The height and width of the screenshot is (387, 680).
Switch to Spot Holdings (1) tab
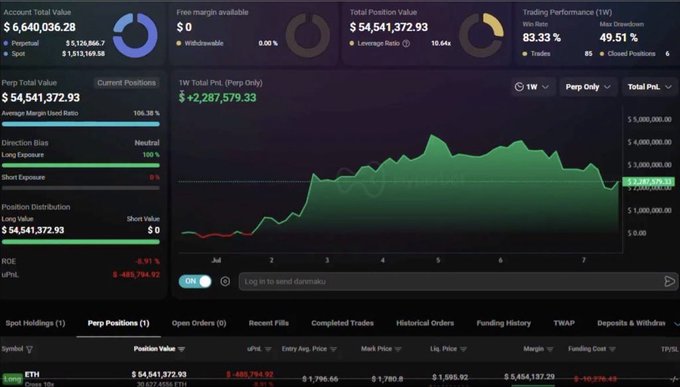(35, 323)
